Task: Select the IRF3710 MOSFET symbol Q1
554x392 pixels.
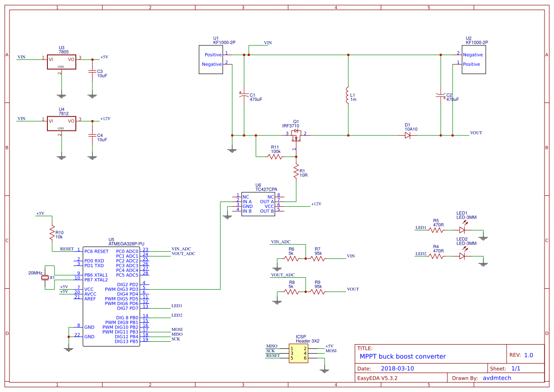Action: [296, 135]
